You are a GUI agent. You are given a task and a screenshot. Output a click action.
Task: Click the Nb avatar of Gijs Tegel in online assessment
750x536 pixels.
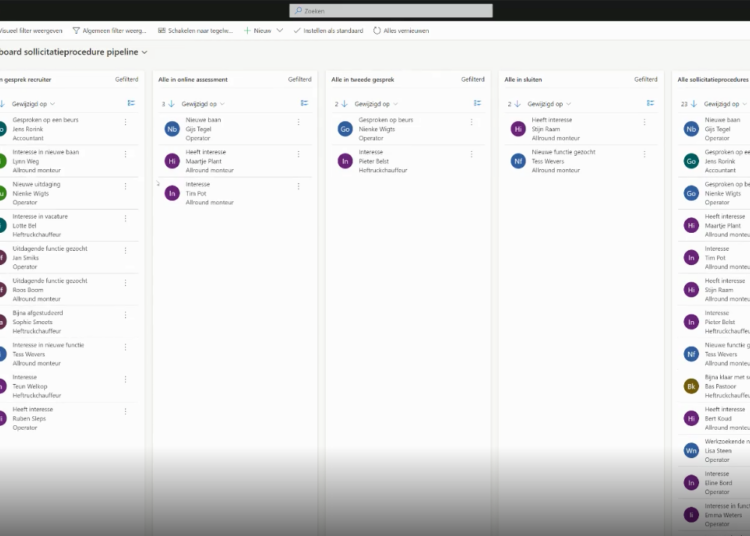(172, 129)
